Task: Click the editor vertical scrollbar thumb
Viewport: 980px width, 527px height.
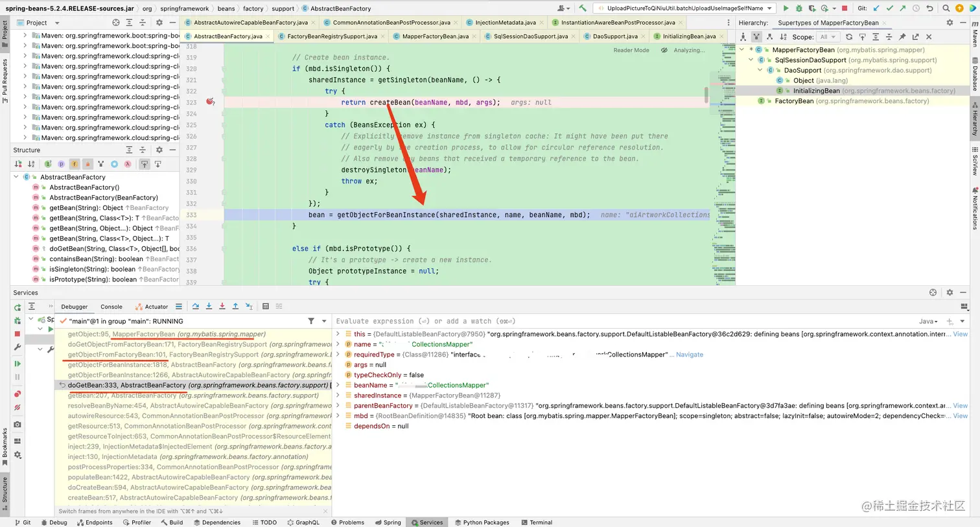Action: click(x=706, y=95)
